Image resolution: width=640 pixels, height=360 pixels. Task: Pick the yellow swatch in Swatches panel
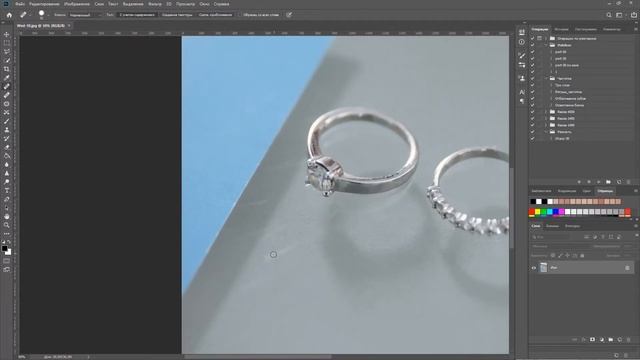538,211
